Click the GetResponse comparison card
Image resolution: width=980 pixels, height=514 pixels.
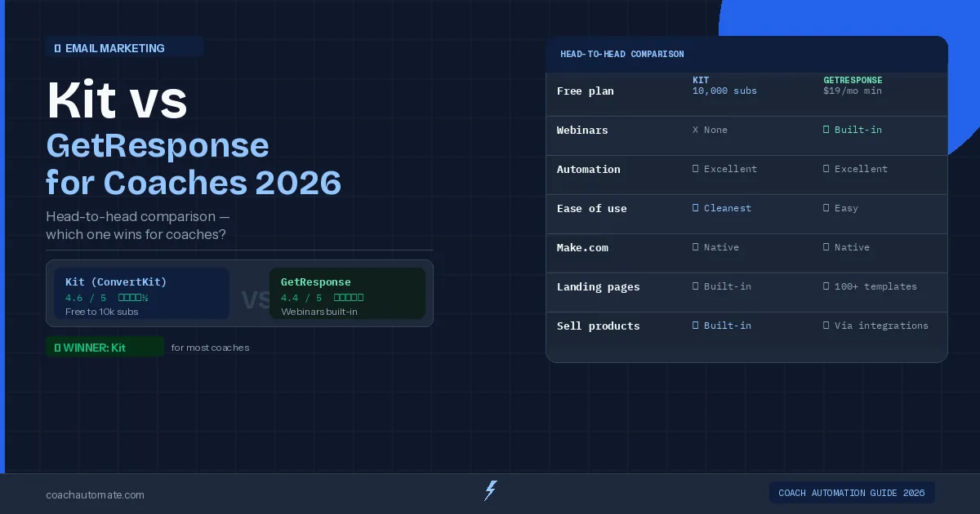pos(347,293)
